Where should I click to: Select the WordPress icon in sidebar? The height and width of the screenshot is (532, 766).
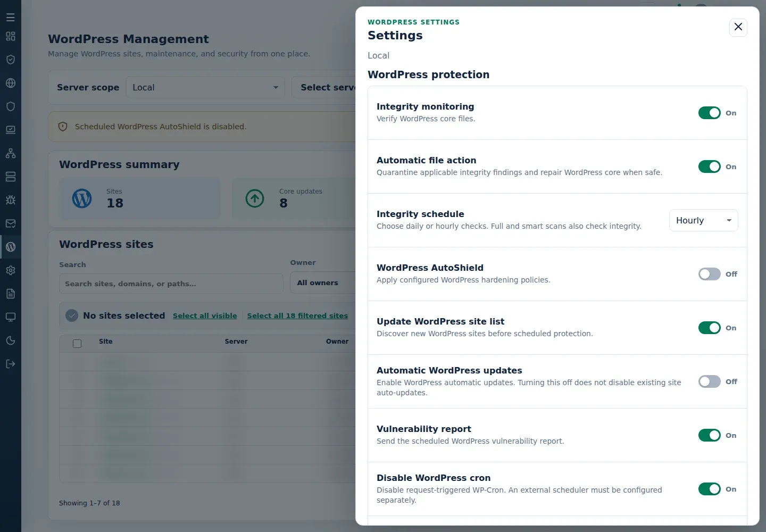(x=11, y=247)
